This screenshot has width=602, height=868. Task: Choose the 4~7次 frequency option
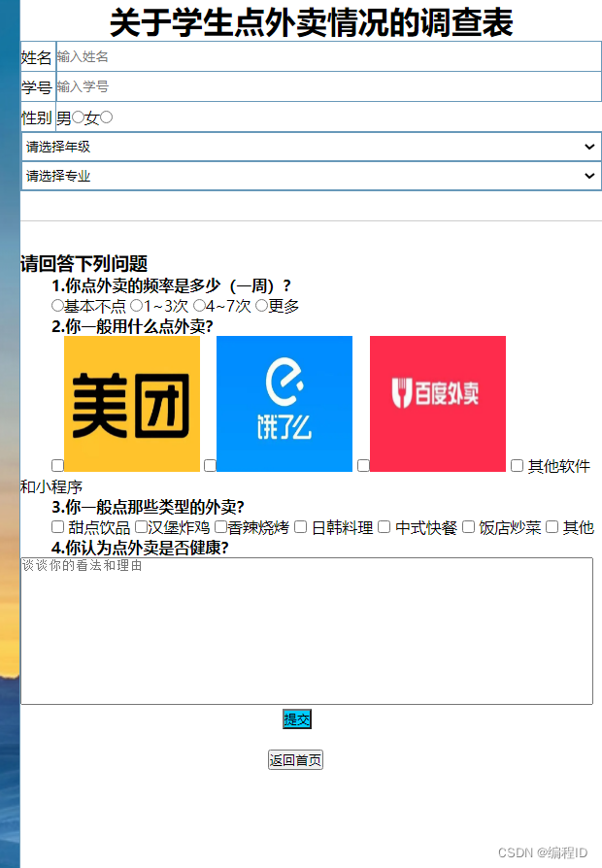(199, 306)
